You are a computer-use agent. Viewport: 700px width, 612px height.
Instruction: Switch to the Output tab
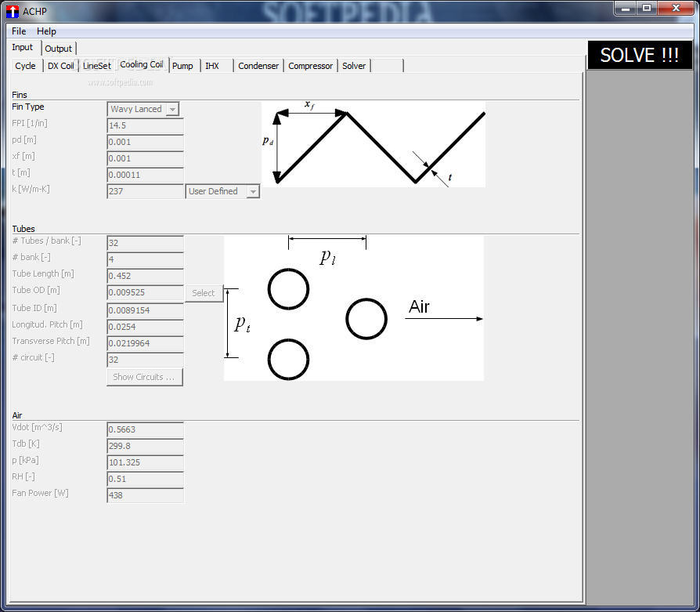pyautogui.click(x=59, y=49)
